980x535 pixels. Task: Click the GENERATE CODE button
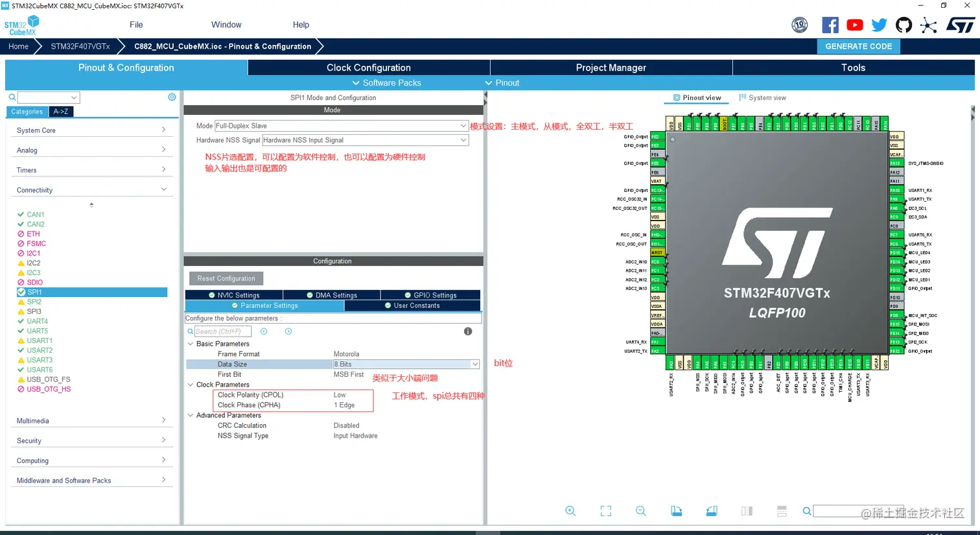click(x=858, y=46)
